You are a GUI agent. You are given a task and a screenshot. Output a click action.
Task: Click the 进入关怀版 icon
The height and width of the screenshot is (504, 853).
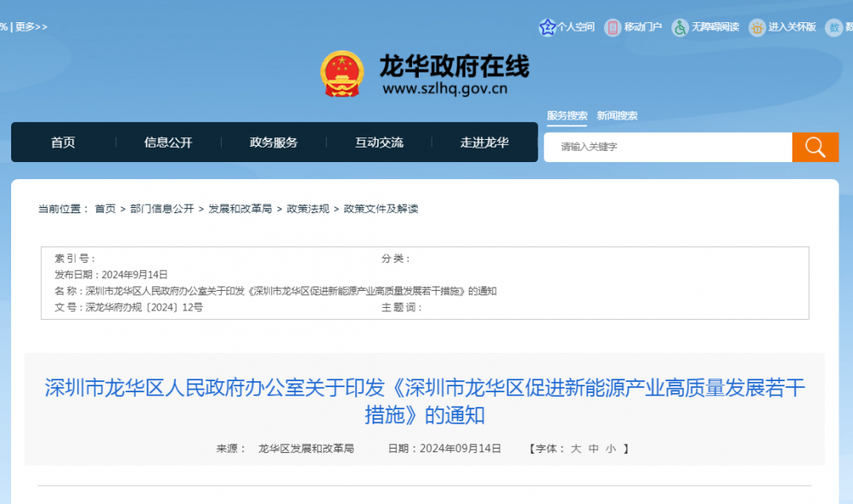coord(757,27)
